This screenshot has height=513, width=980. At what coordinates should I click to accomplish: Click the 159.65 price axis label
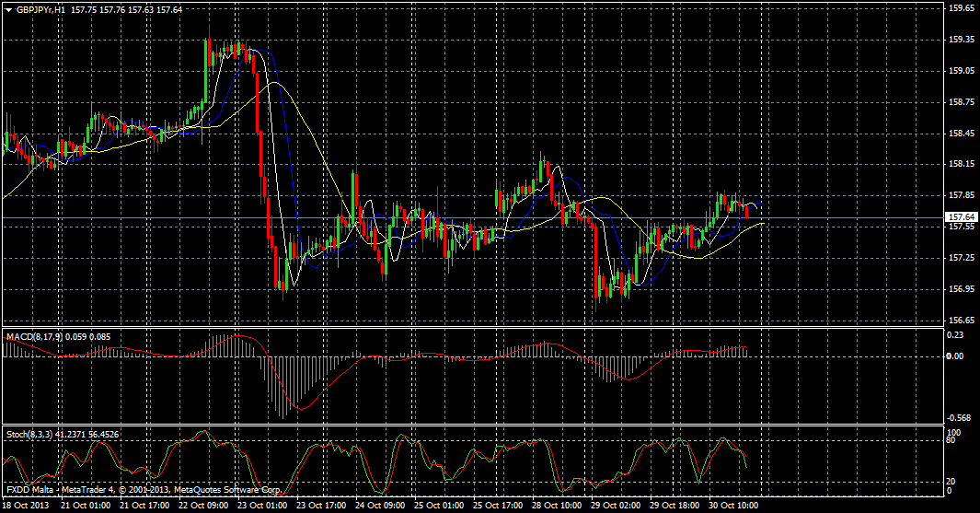(962, 8)
